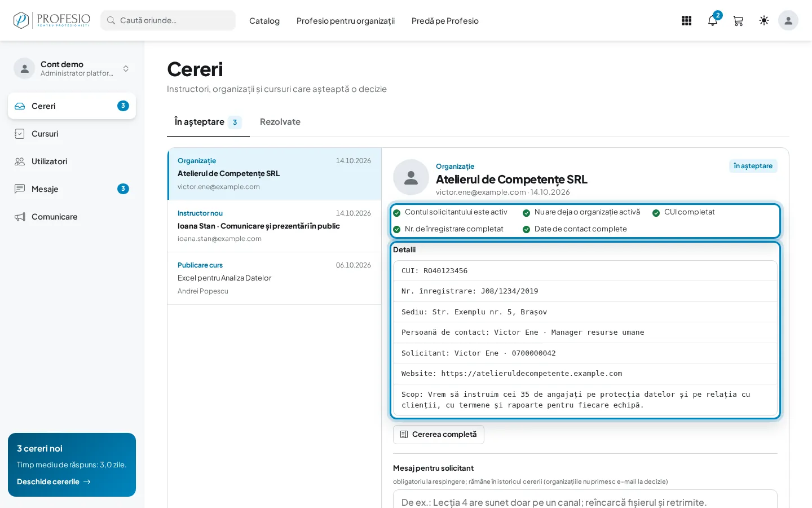812x508 pixels.
Task: Open Utilizatori in the sidebar
Action: (72, 161)
